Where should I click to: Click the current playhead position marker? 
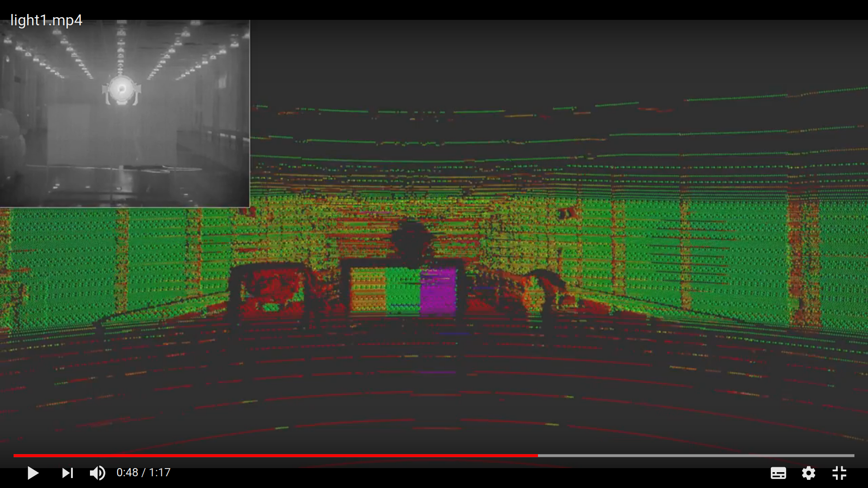[538, 455]
